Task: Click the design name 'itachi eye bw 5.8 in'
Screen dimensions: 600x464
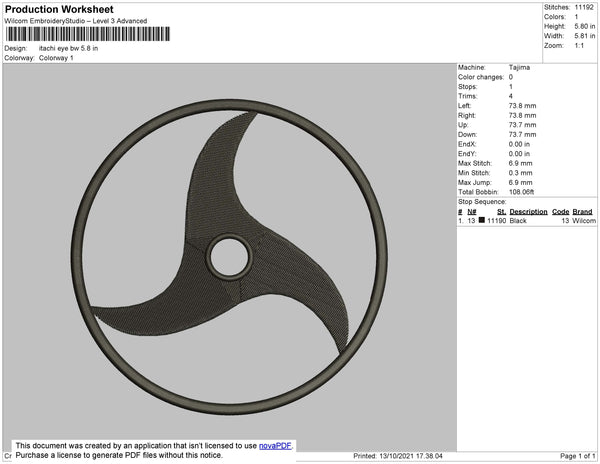Action: click(68, 48)
